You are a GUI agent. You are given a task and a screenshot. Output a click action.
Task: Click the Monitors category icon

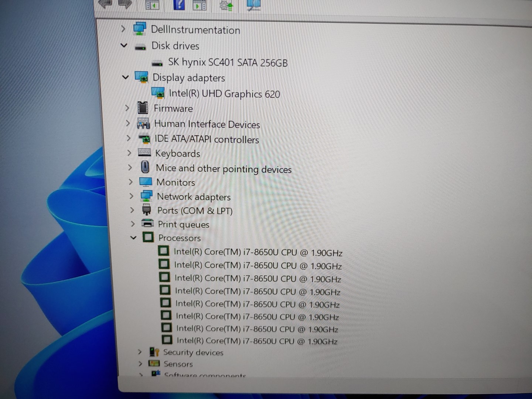(x=146, y=182)
